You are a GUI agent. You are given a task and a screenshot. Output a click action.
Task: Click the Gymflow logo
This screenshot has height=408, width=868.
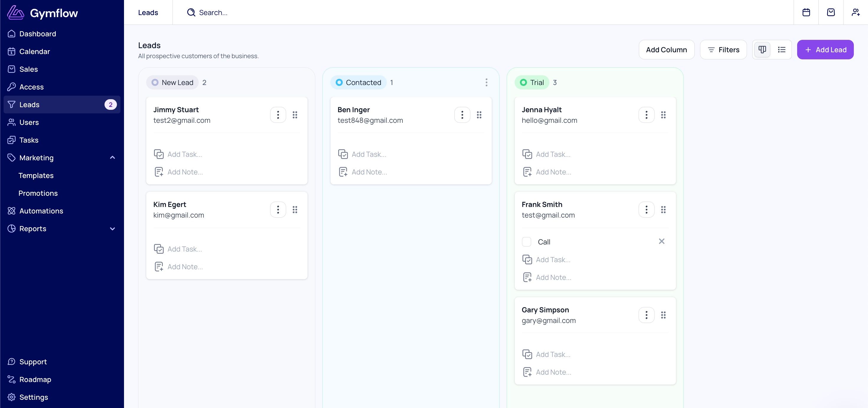[x=43, y=13]
